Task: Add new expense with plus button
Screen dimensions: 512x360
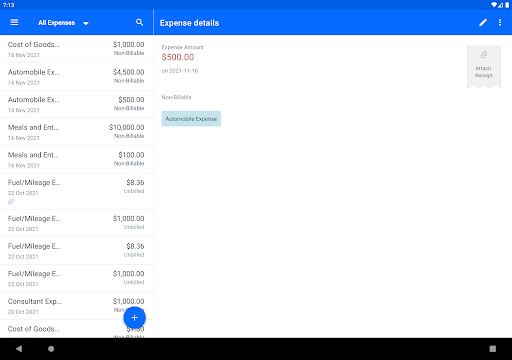Action: [x=134, y=318]
